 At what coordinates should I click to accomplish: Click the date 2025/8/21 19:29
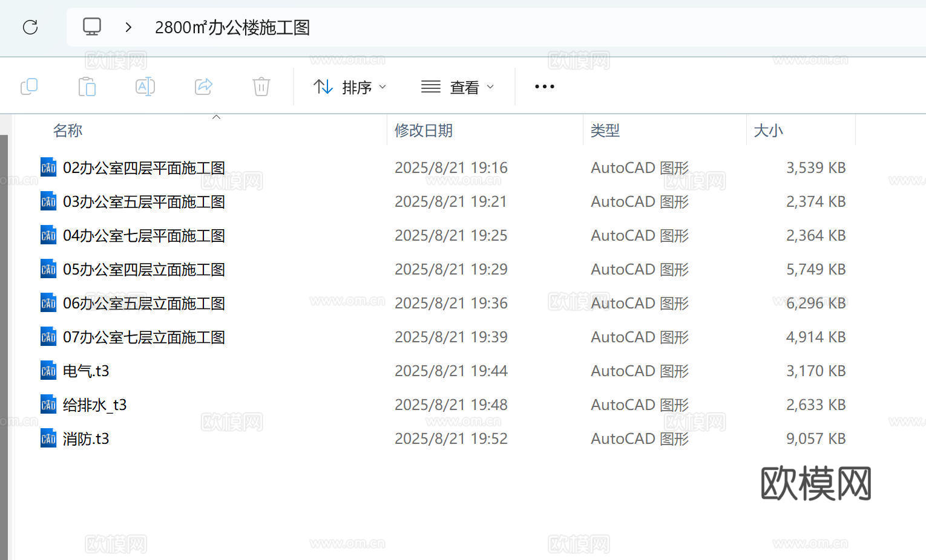(x=451, y=269)
